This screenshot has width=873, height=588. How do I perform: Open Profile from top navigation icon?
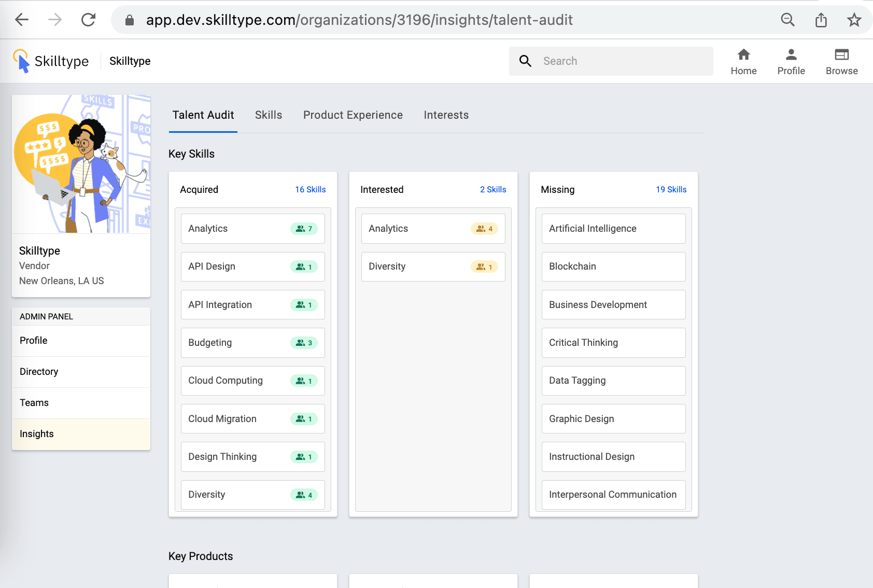(791, 55)
